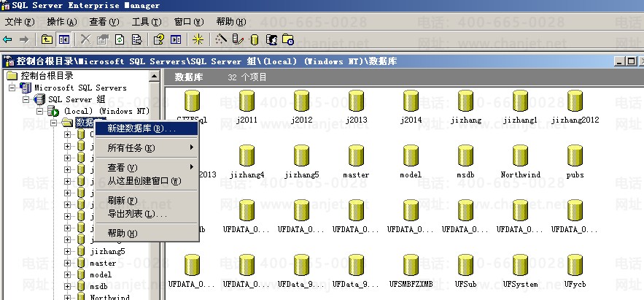Select 导出列表 in the context menu

[137, 214]
